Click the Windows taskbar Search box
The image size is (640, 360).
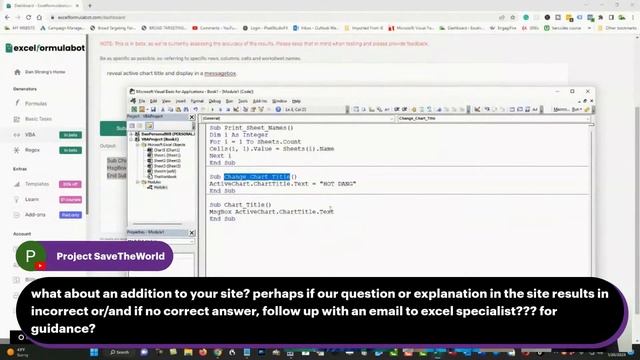click(120, 352)
